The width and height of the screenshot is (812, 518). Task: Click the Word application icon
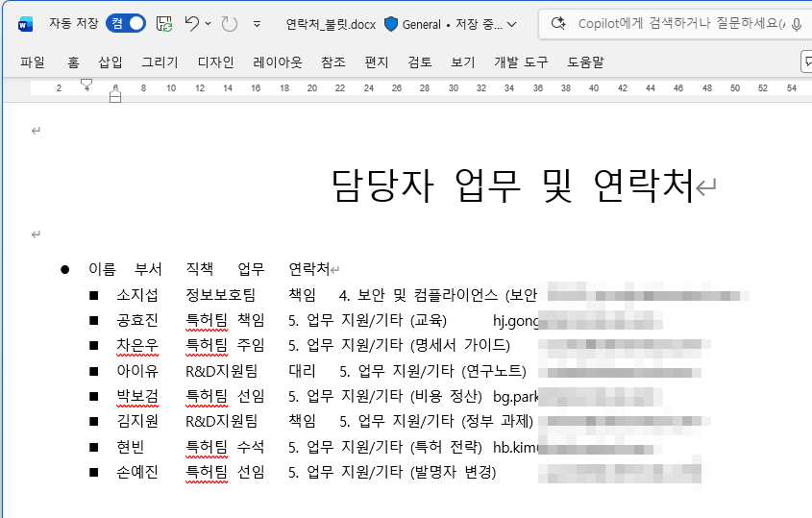(25, 24)
